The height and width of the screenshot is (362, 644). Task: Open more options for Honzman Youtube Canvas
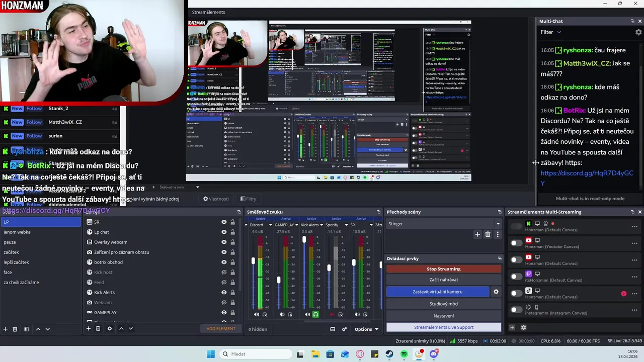[634, 243]
